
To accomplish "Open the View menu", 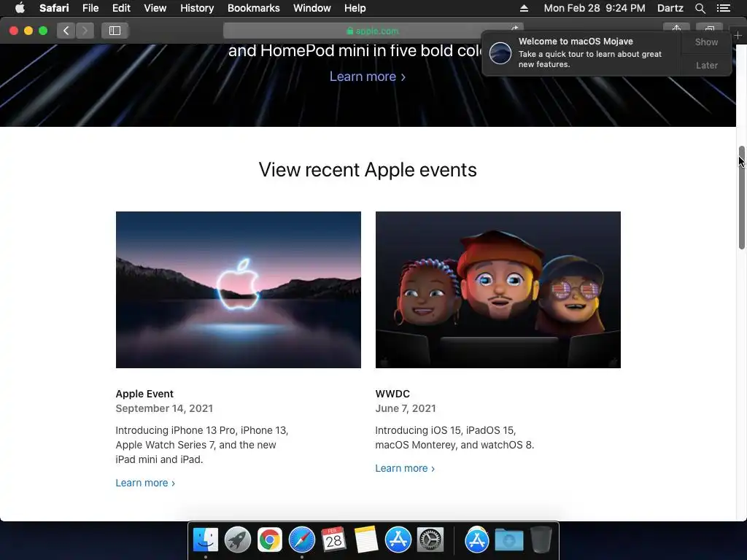I will click(x=155, y=8).
